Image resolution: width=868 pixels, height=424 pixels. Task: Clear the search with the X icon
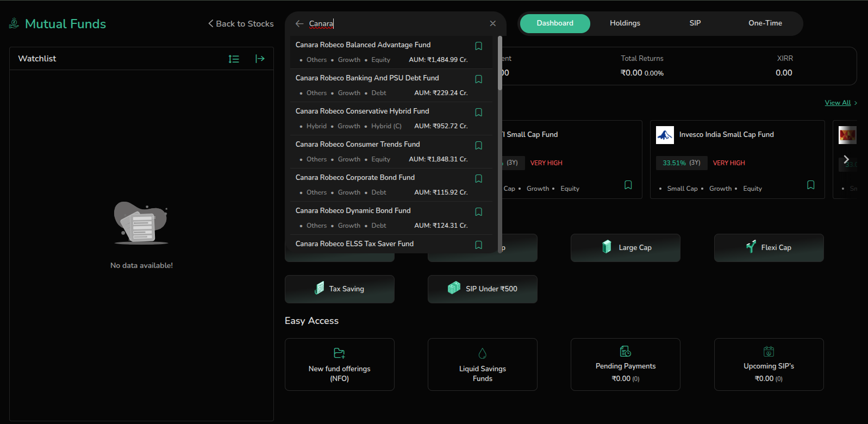[x=492, y=23]
